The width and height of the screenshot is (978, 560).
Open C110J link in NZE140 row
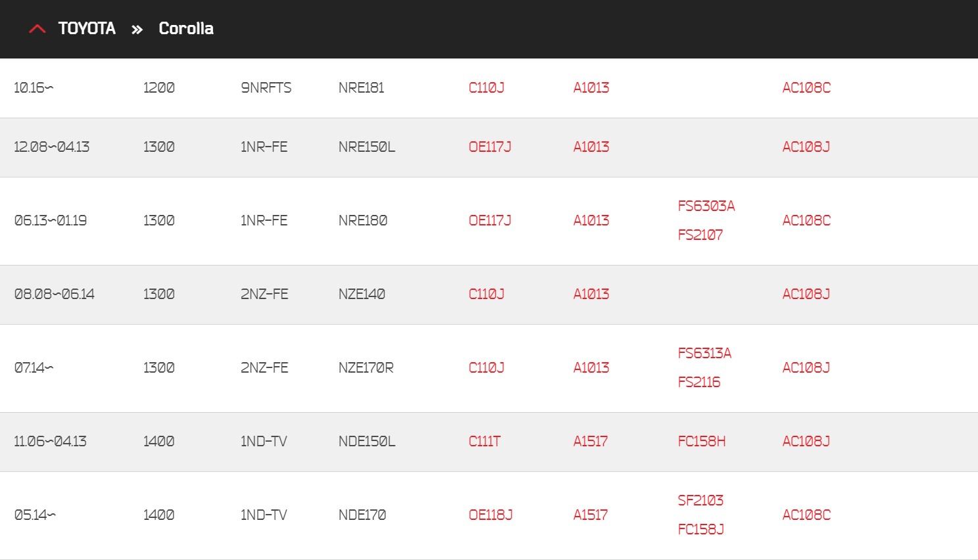[486, 294]
